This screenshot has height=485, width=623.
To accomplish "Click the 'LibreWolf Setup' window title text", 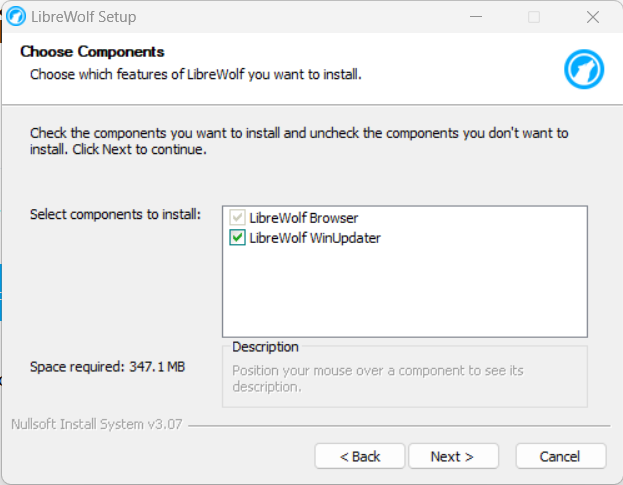I will (84, 17).
